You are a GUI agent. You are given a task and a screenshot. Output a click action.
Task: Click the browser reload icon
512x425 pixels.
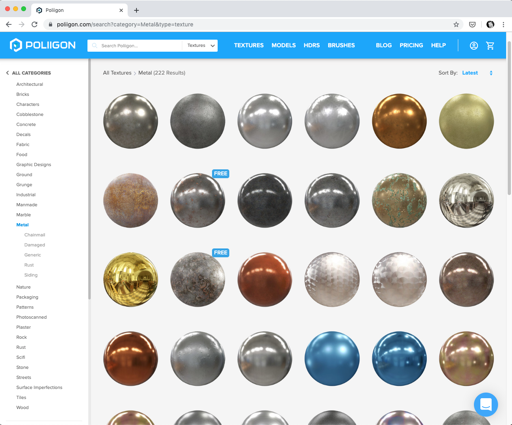coord(34,24)
